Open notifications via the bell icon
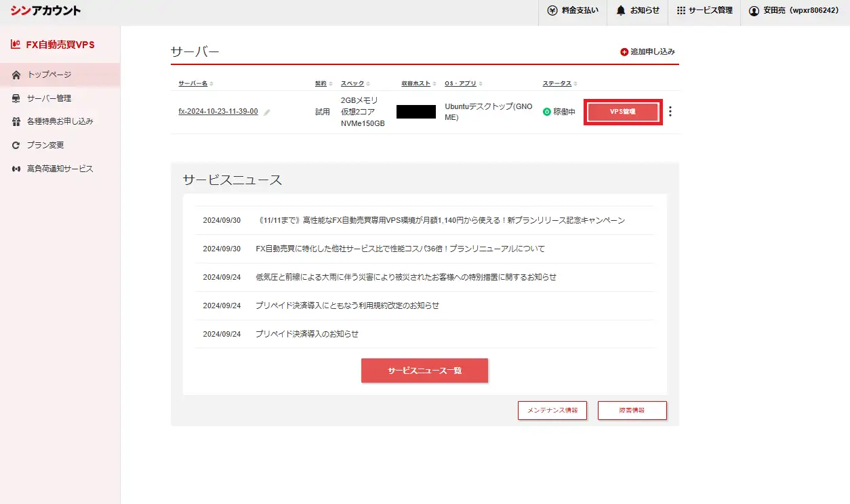 click(621, 11)
